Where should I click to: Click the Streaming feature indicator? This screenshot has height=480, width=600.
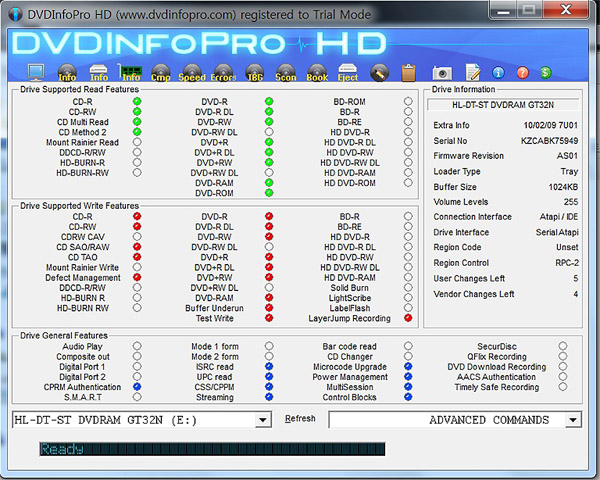(x=269, y=397)
